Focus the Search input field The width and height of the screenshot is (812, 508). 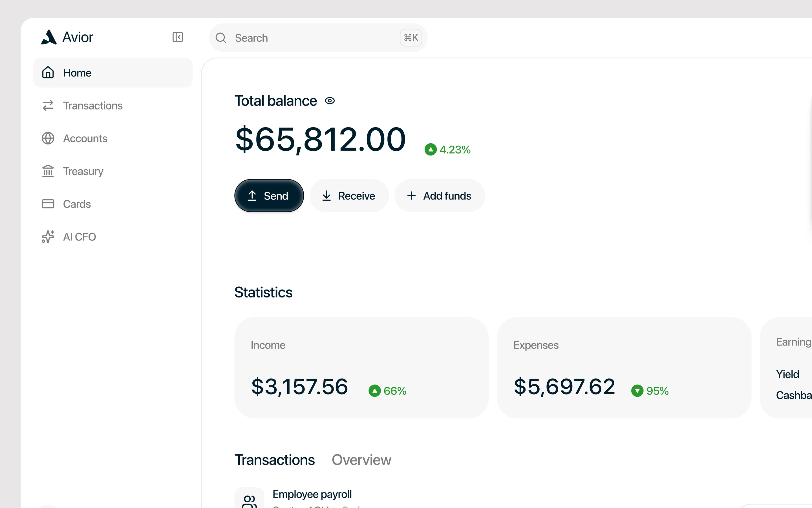point(318,38)
